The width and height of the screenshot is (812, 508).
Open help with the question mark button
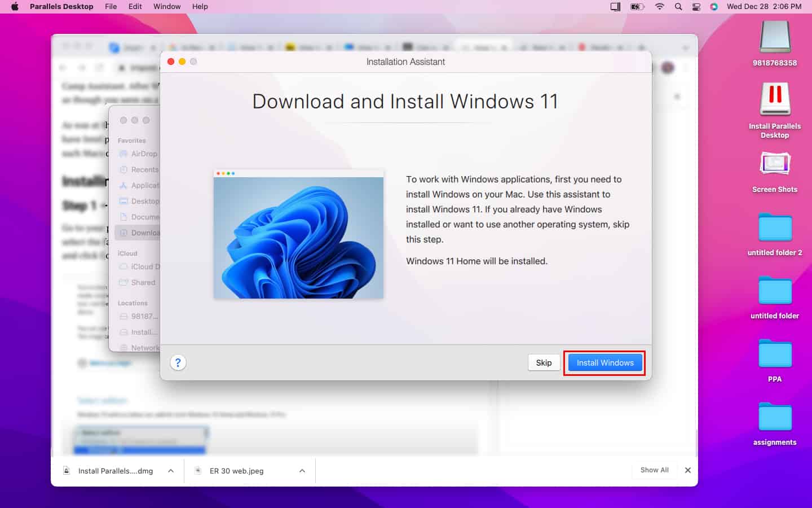click(x=178, y=363)
